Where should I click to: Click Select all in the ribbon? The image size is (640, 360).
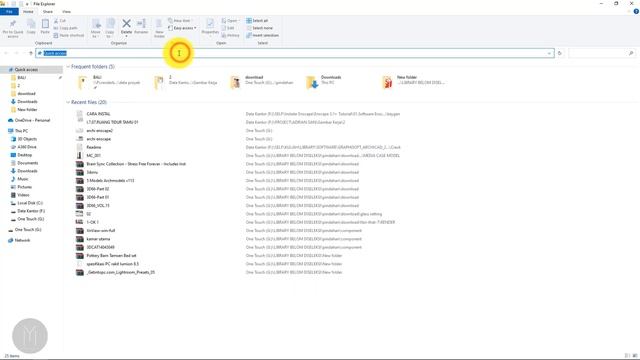(257, 20)
